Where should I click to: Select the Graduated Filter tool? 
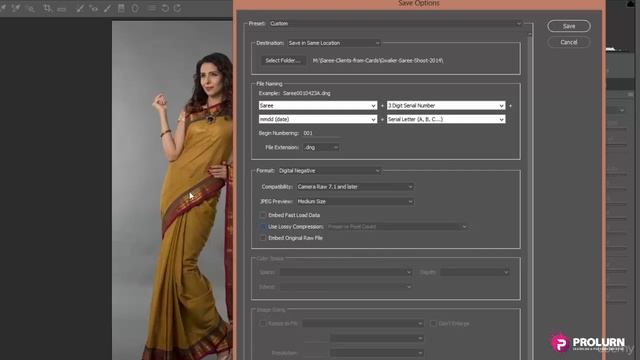pos(121,8)
